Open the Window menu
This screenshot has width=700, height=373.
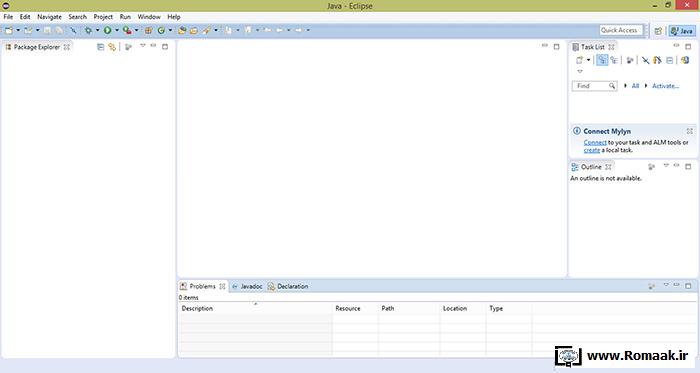(149, 17)
